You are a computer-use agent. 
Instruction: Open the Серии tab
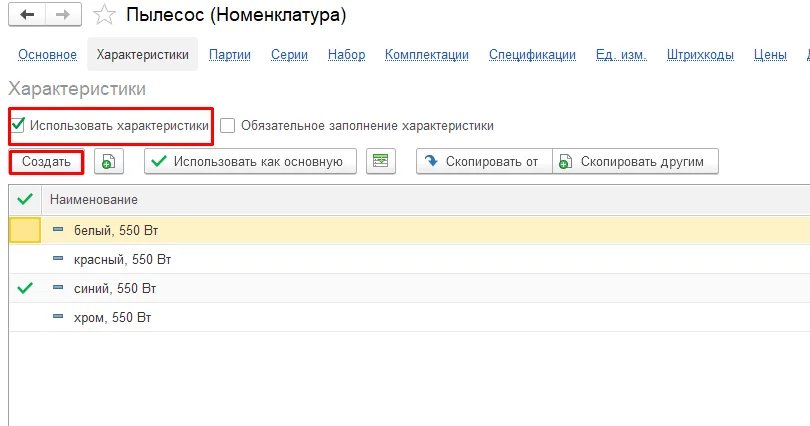pos(289,55)
